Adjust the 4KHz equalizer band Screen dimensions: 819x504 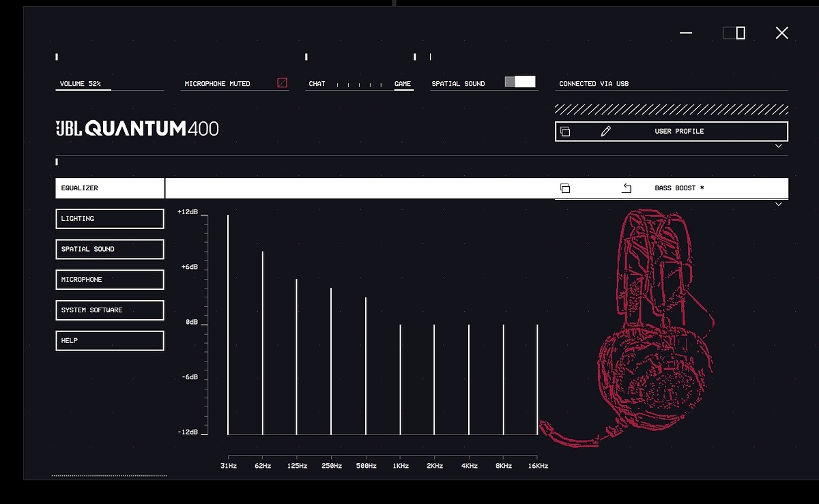click(468, 380)
